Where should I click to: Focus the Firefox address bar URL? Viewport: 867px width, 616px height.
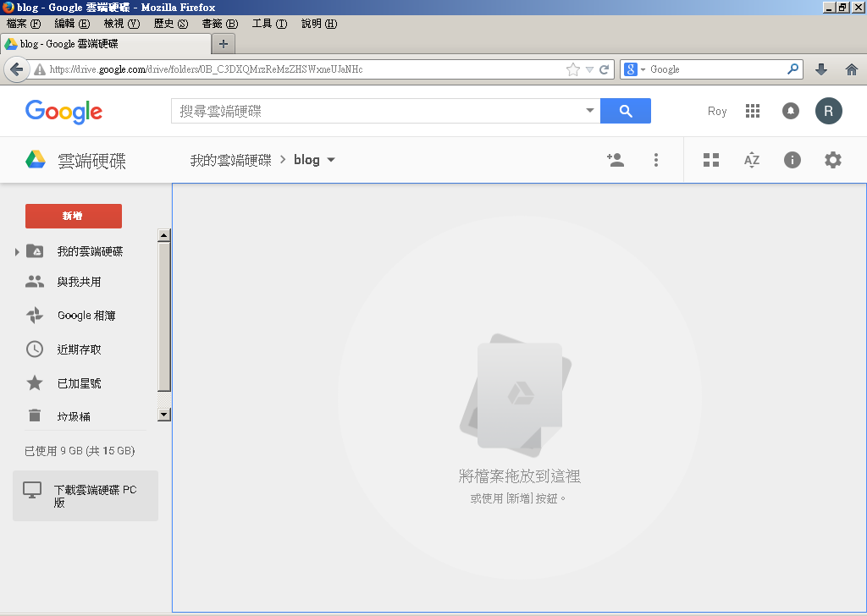pyautogui.click(x=304, y=69)
